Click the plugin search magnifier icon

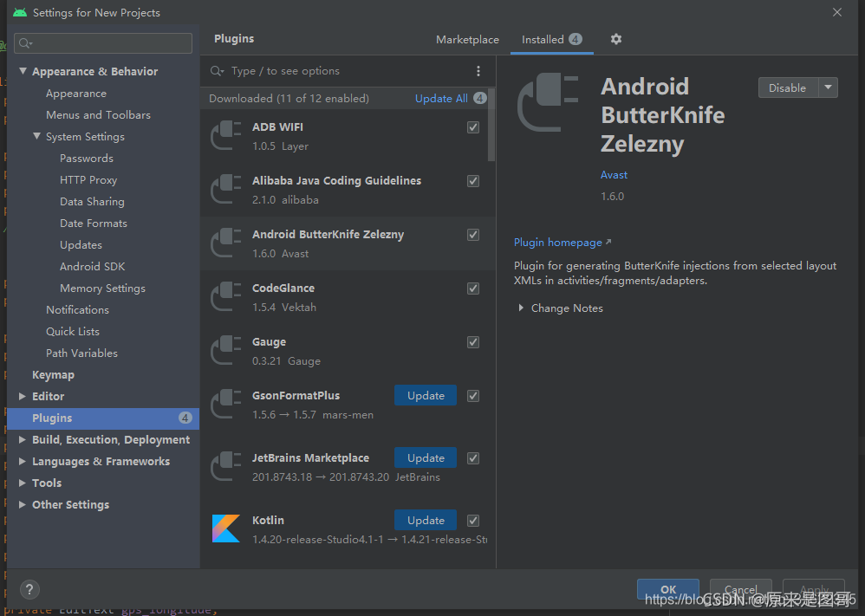point(217,71)
